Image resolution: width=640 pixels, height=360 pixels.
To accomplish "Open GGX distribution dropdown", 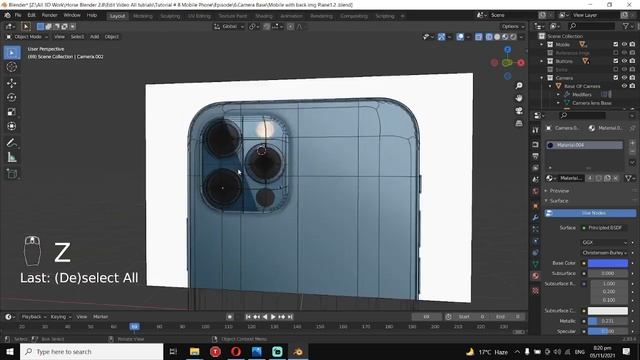I will (604, 242).
